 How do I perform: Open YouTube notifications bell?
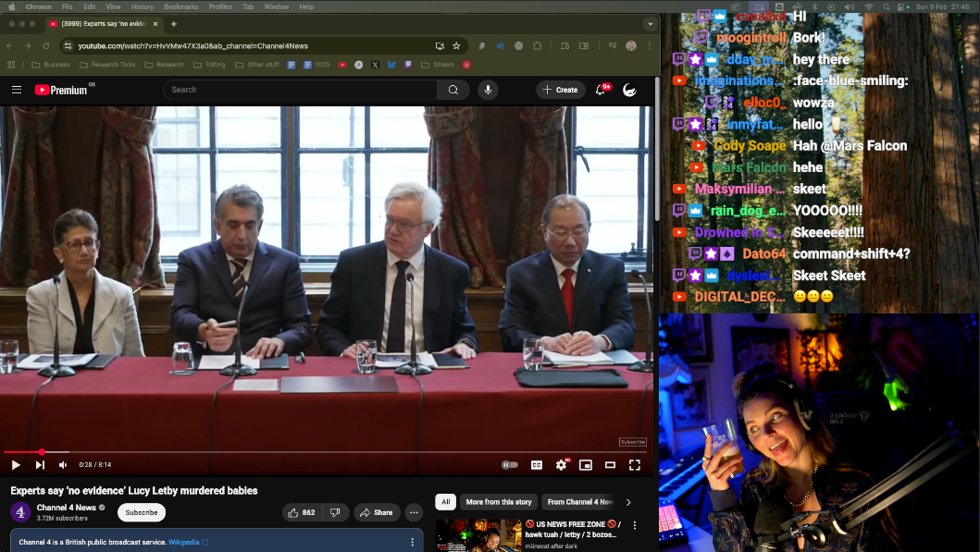coord(601,90)
